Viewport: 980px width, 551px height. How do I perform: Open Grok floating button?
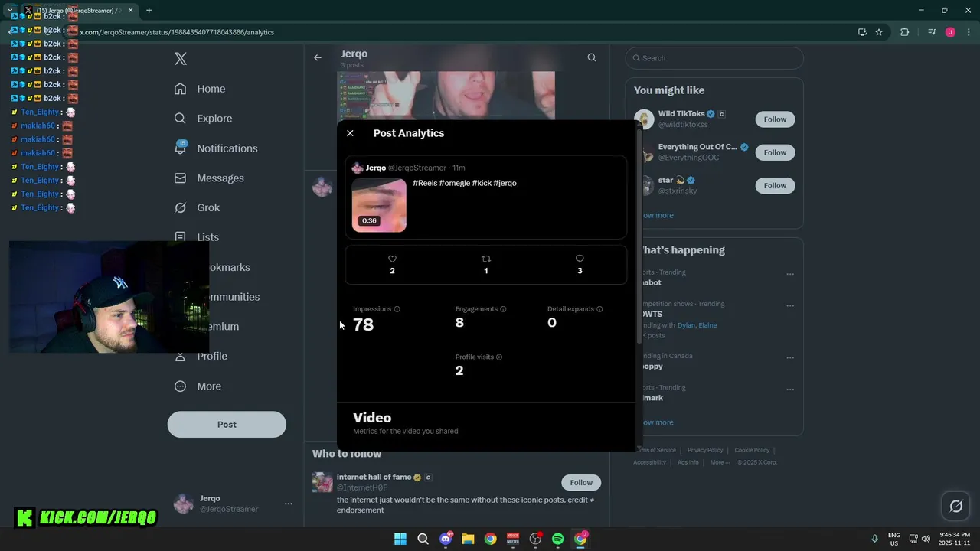(956, 506)
